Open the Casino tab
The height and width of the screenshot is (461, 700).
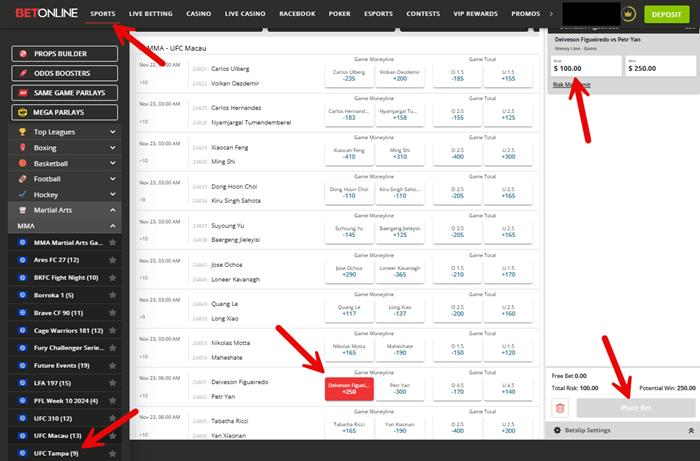click(200, 15)
